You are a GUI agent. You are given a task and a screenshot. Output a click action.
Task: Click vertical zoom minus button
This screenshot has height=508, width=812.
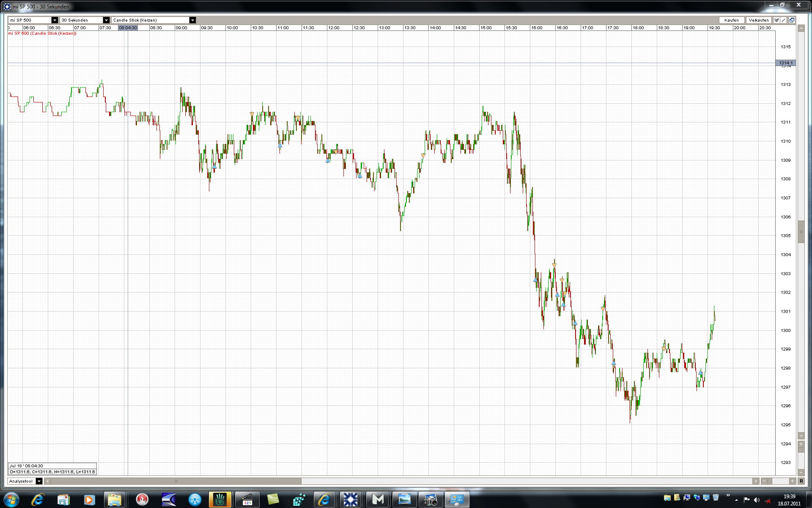click(801, 472)
